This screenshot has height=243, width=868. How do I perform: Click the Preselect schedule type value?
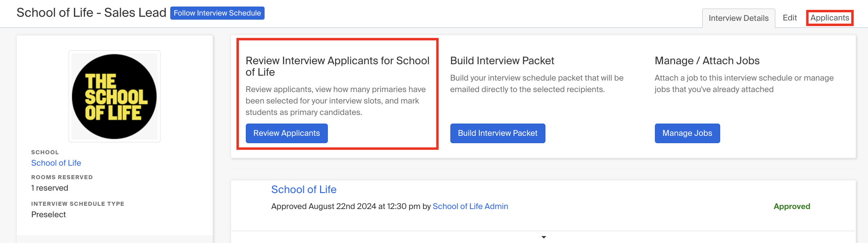pyautogui.click(x=49, y=214)
